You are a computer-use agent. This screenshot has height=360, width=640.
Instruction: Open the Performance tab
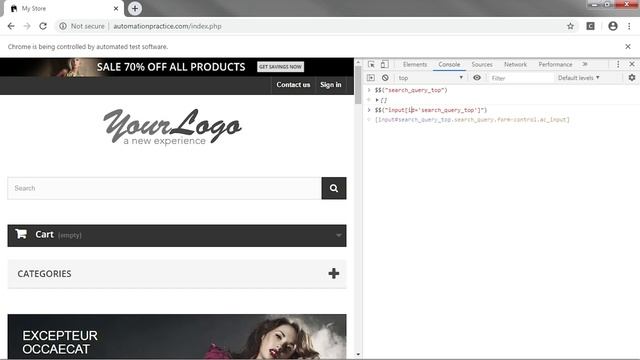[x=555, y=64]
